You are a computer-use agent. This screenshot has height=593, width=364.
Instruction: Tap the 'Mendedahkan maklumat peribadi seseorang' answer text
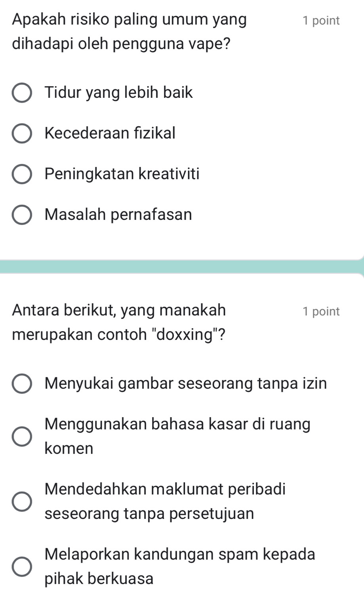165,501
